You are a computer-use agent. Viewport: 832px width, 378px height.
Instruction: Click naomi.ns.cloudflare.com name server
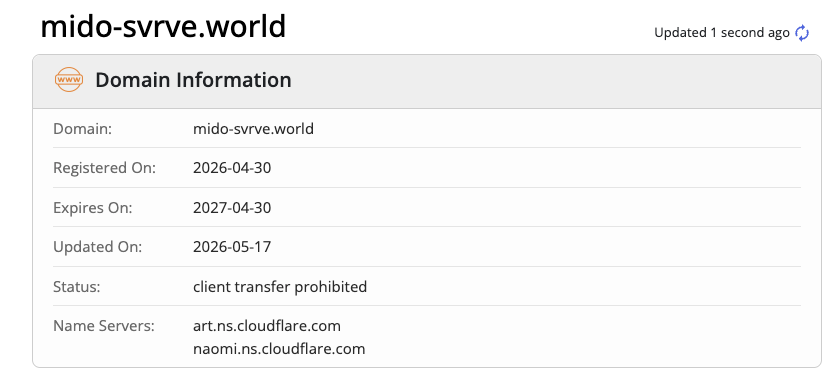[x=279, y=349]
